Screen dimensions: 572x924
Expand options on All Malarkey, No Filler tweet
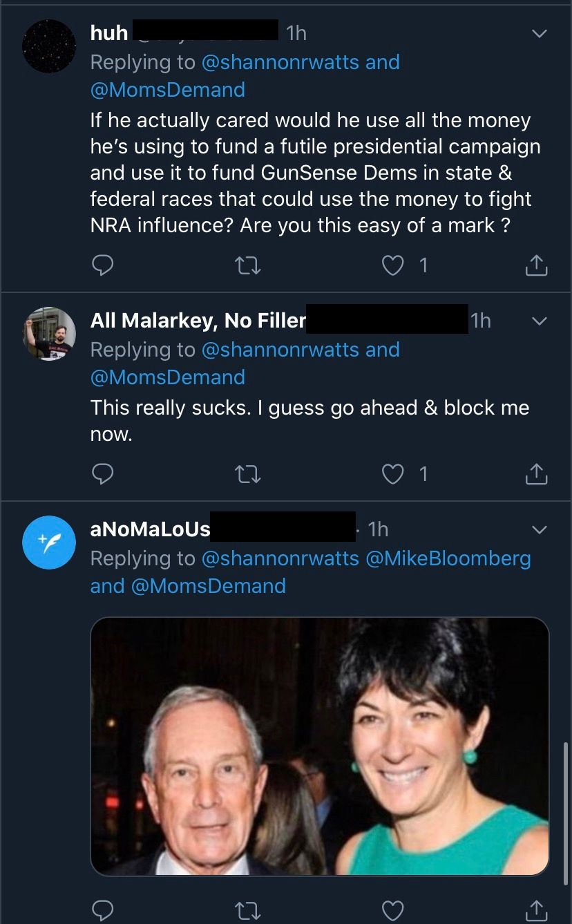pyautogui.click(x=539, y=321)
